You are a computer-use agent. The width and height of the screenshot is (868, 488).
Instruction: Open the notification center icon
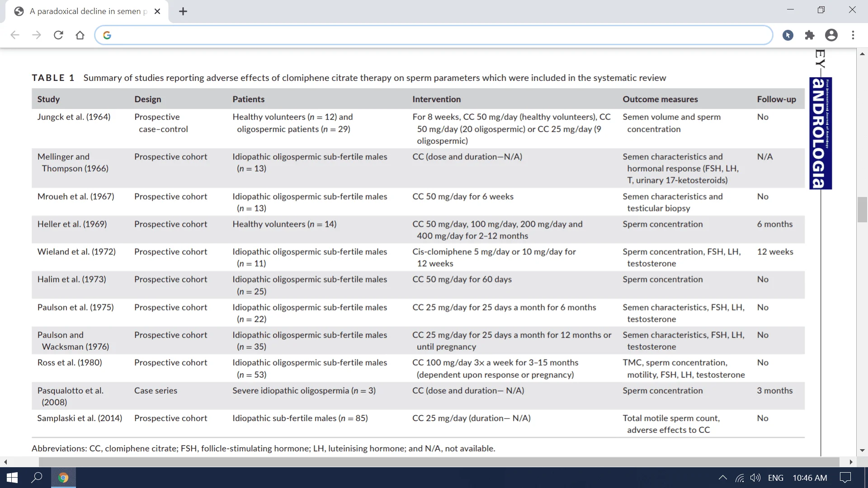845,478
